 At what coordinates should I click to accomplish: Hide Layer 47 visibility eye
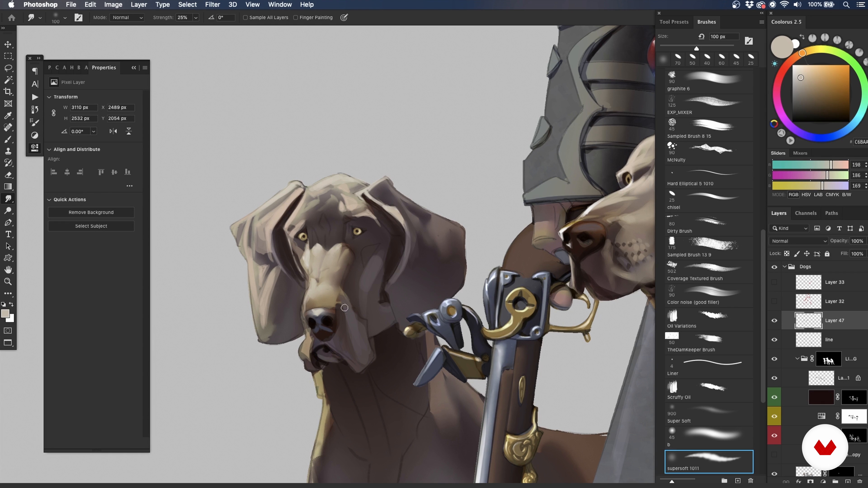click(x=774, y=320)
